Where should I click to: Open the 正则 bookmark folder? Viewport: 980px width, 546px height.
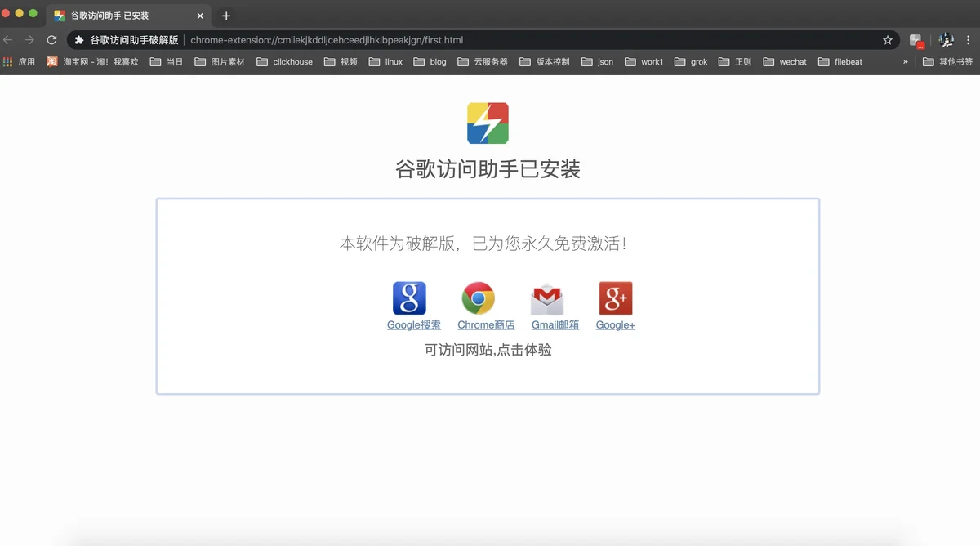pyautogui.click(x=735, y=62)
